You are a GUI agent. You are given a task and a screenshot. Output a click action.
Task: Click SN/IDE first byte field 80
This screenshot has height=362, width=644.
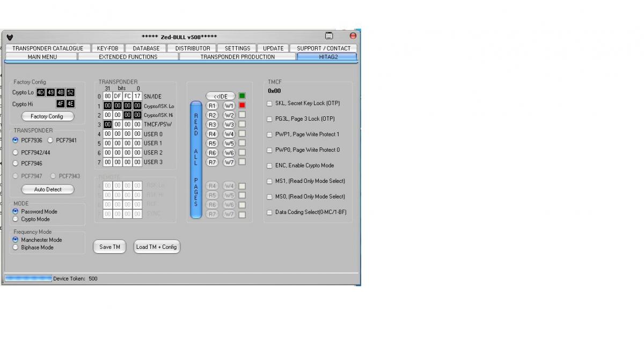pos(108,97)
